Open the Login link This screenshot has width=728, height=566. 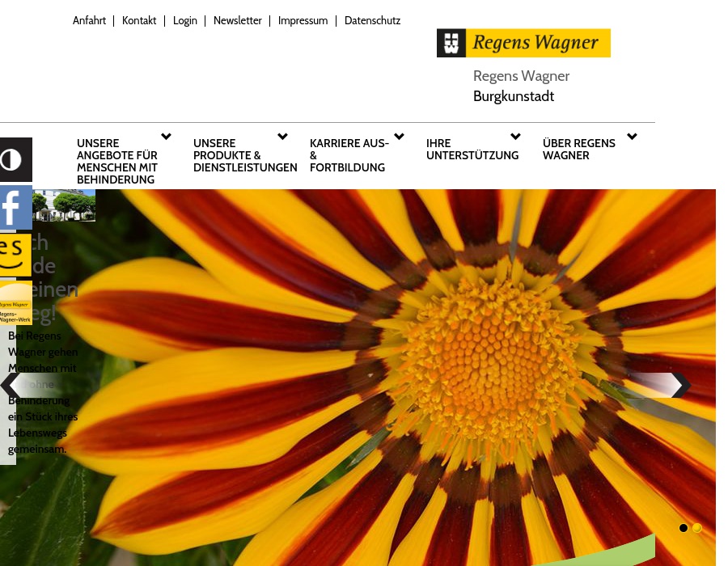click(184, 21)
